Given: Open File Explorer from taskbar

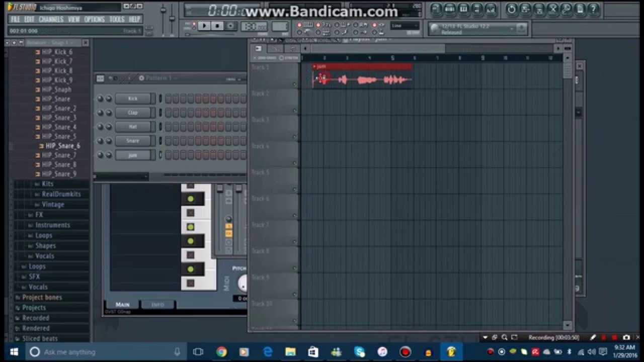Looking at the screenshot, I should coord(290,352).
